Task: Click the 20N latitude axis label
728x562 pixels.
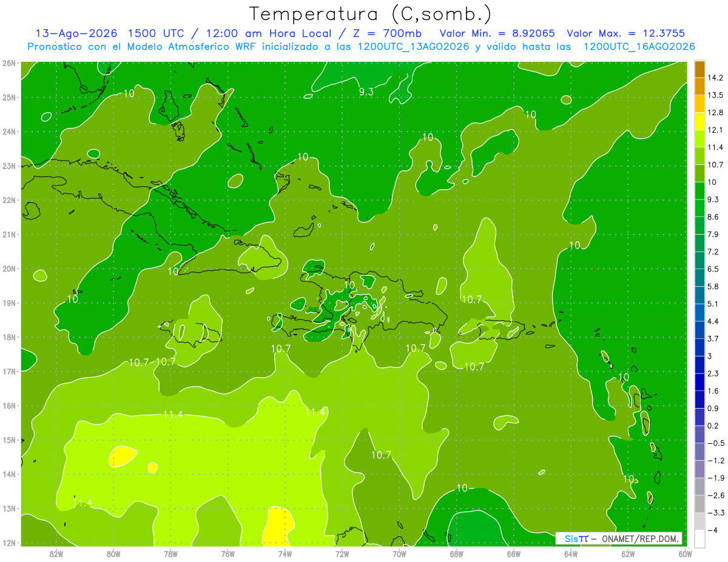Action: pos(8,269)
